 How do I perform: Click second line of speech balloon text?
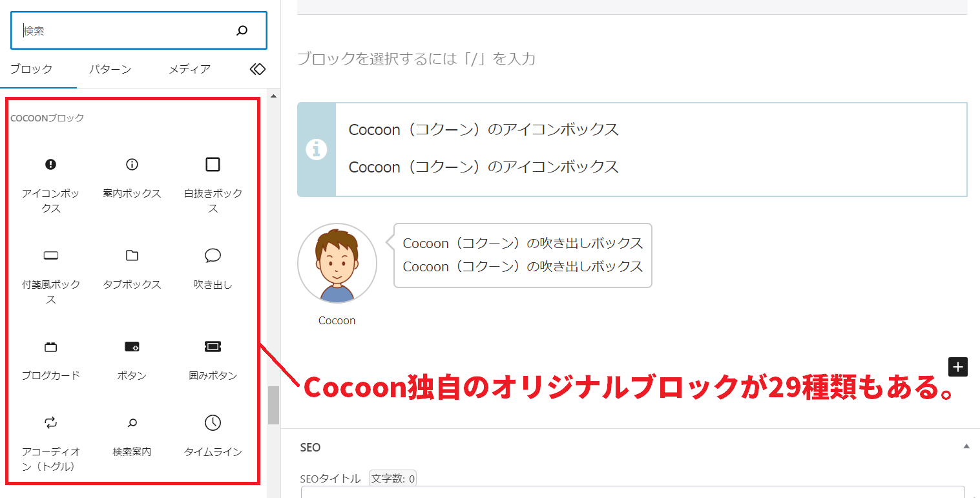[523, 266]
